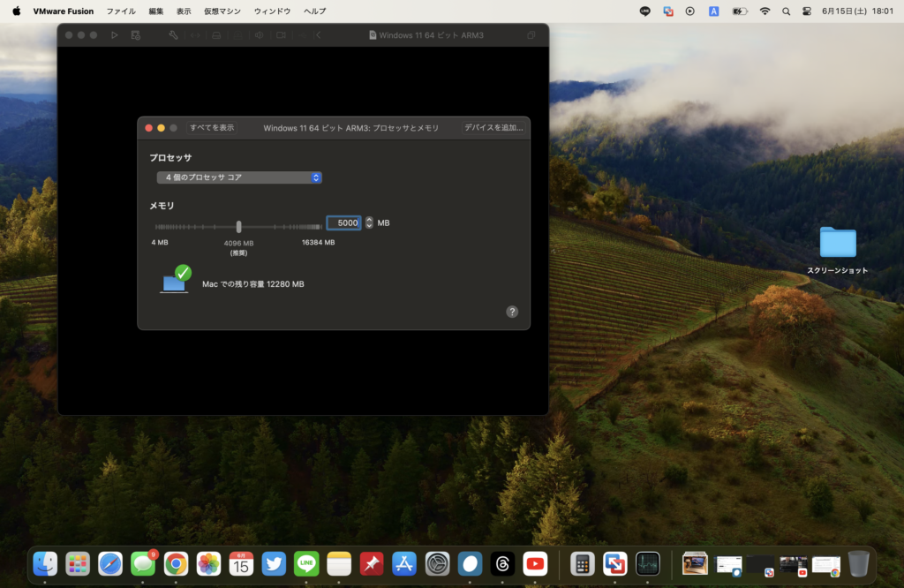
Task: Click the Wi-Fi status icon
Action: tap(765, 11)
